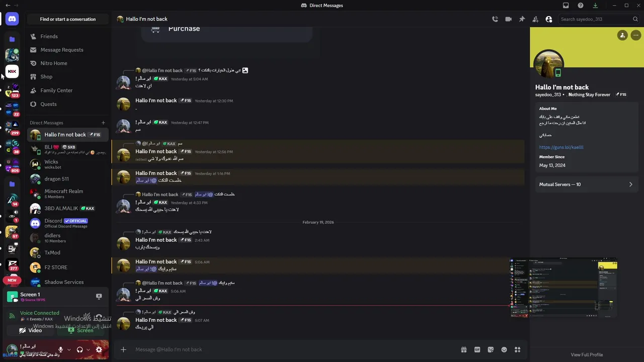Create a new DM with plus icon
644x362 pixels.
pyautogui.click(x=103, y=123)
